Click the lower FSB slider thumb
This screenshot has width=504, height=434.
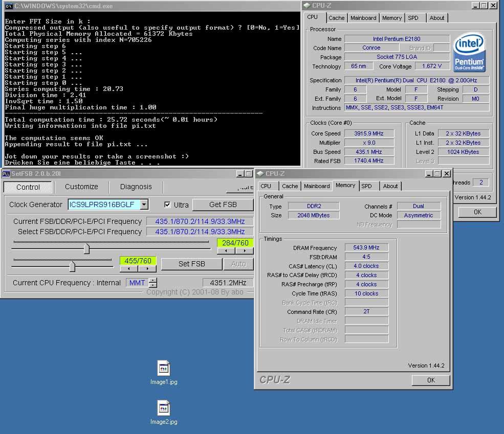point(72,266)
